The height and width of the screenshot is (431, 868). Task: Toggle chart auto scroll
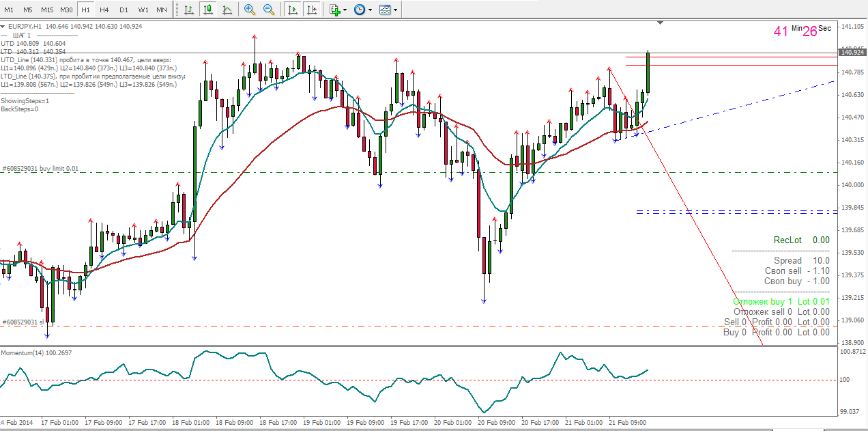[293, 10]
